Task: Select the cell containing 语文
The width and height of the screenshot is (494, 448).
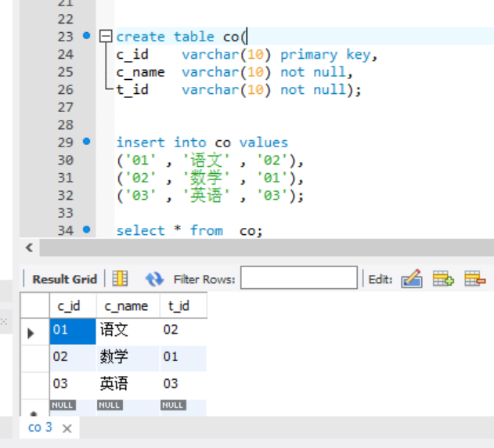Action: tap(128, 331)
